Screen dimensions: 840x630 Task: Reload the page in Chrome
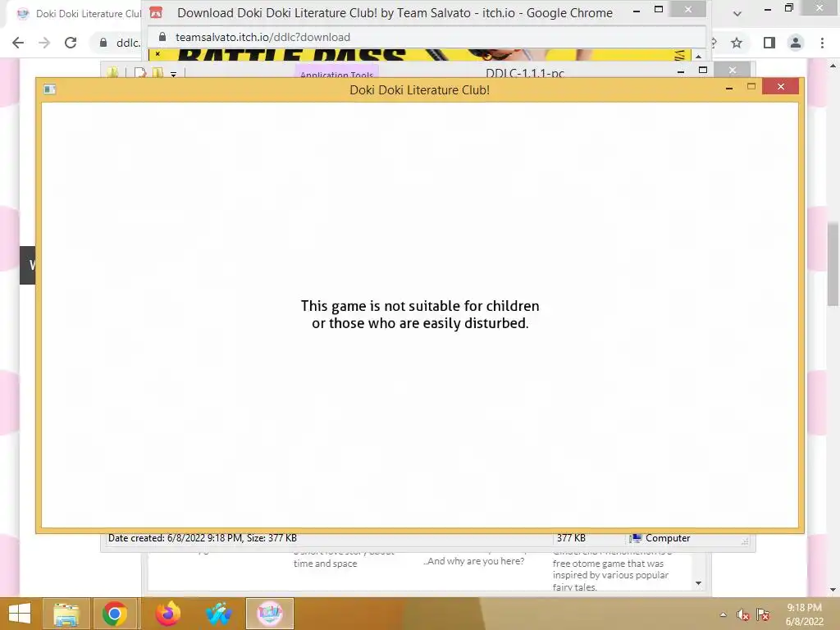point(71,43)
